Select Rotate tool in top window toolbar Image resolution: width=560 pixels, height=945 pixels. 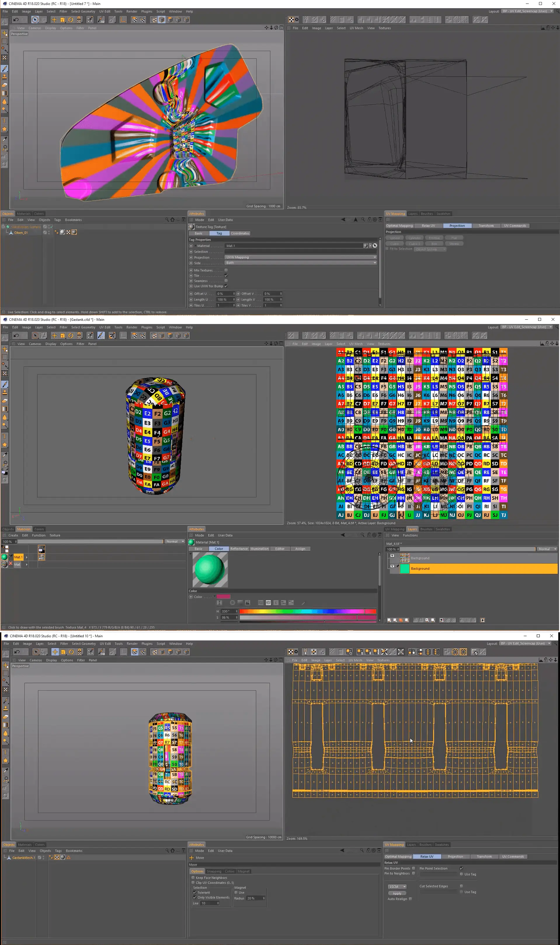pos(71,20)
